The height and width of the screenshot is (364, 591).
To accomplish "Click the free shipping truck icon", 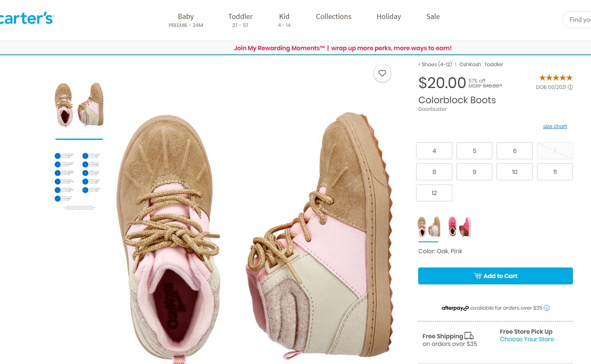I will coord(469,336).
